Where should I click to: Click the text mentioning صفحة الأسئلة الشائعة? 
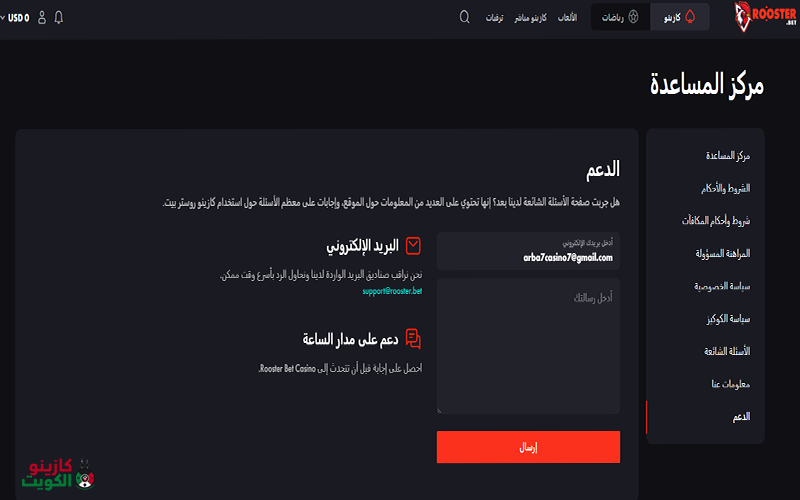click(x=391, y=203)
